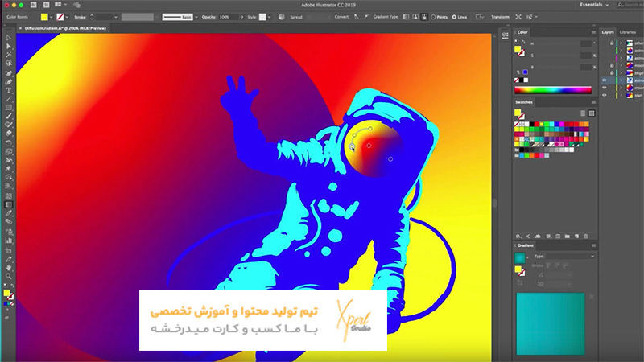The image size is (644, 362).
Task: Expand the bkgd layer contents
Action: [x=621, y=73]
